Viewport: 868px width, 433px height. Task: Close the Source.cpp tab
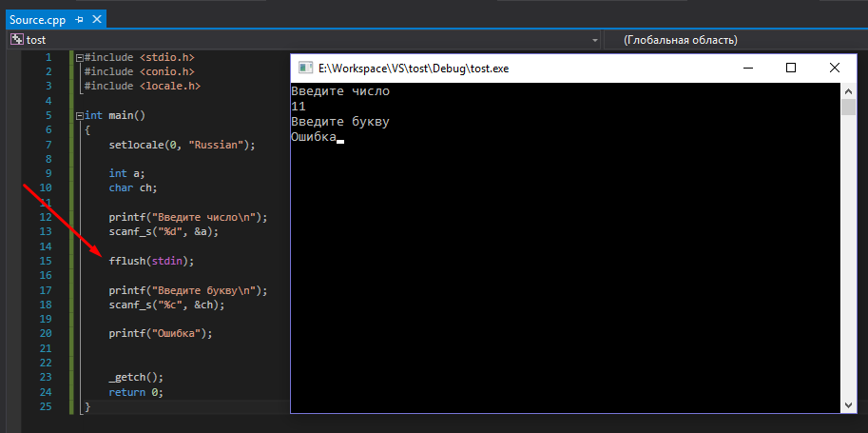pyautogui.click(x=96, y=19)
